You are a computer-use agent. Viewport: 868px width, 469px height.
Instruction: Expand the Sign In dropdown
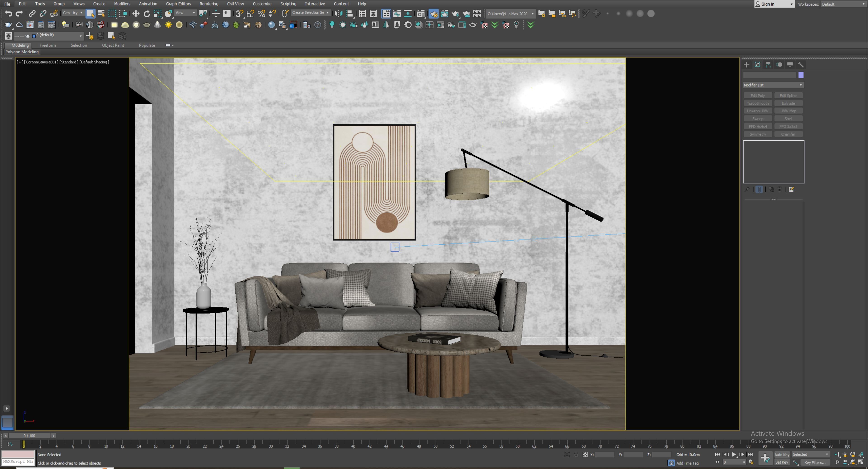click(774, 4)
